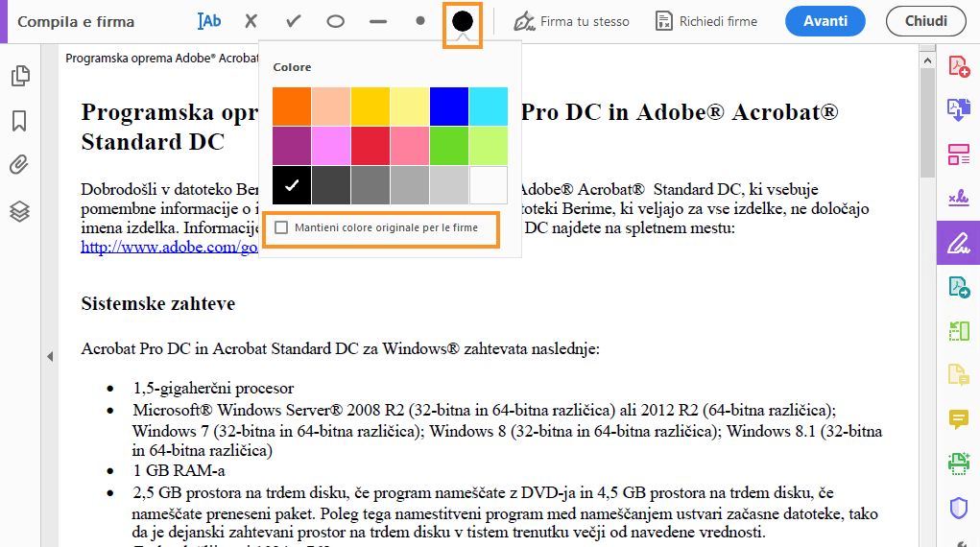Select the line tool
This screenshot has height=547, width=980.
point(378,21)
